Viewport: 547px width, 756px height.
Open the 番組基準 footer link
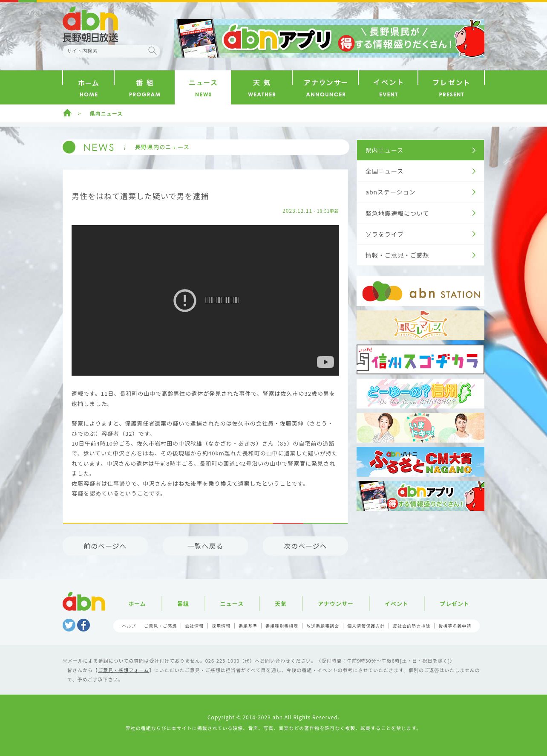pos(248,626)
